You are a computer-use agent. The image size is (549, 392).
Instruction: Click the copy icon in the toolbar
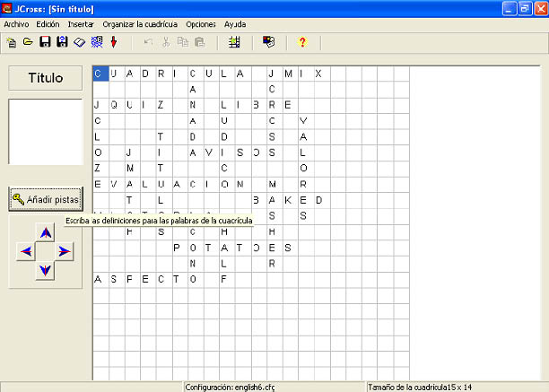(x=183, y=42)
